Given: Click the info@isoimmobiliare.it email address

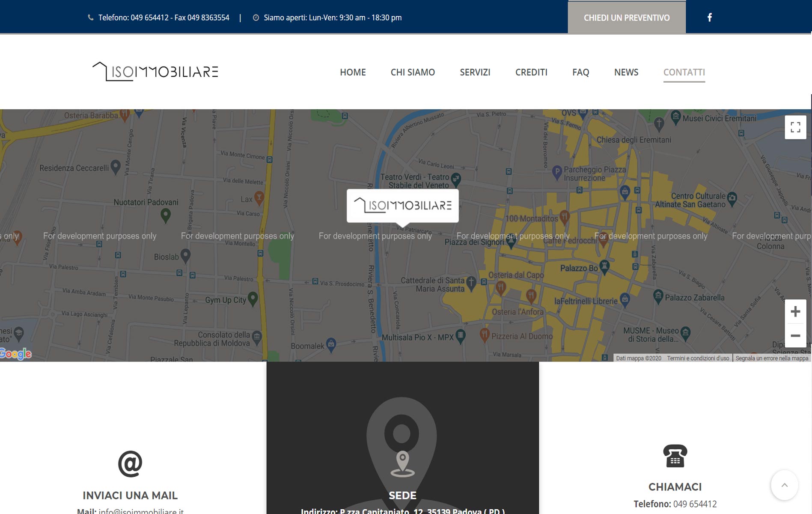Looking at the screenshot, I should pos(141,511).
